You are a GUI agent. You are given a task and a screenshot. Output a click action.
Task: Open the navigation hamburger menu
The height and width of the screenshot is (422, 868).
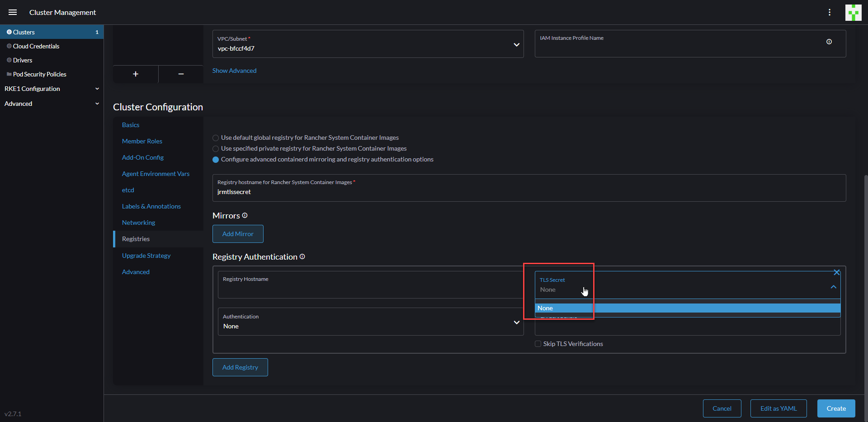click(13, 12)
